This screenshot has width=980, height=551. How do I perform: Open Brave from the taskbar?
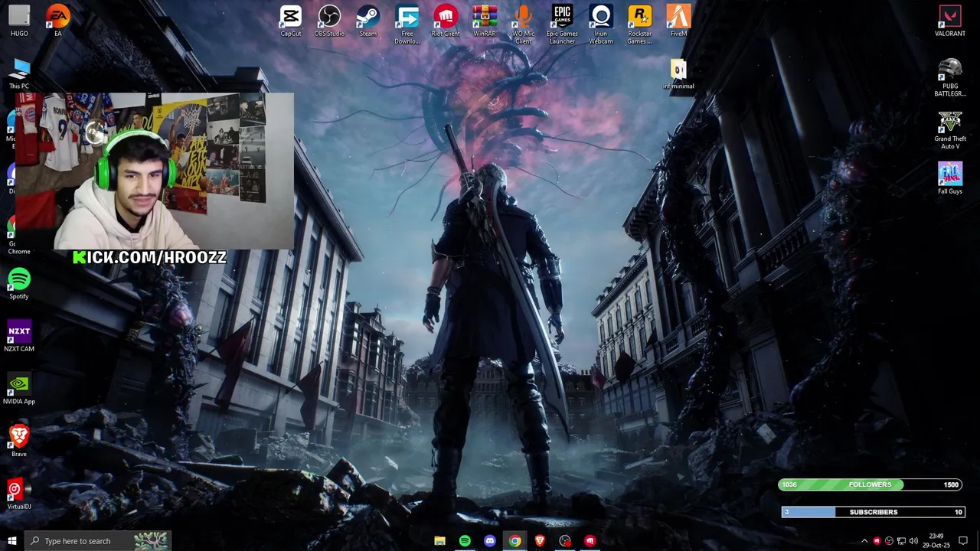click(x=540, y=541)
